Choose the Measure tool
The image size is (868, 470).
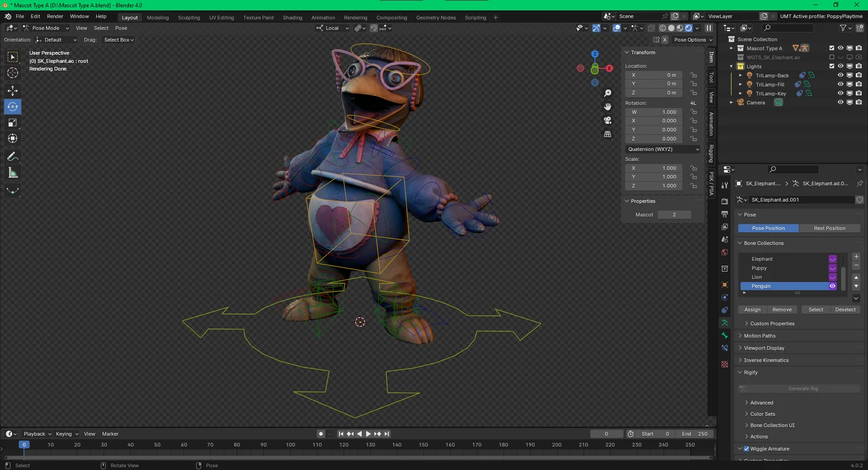[x=12, y=173]
